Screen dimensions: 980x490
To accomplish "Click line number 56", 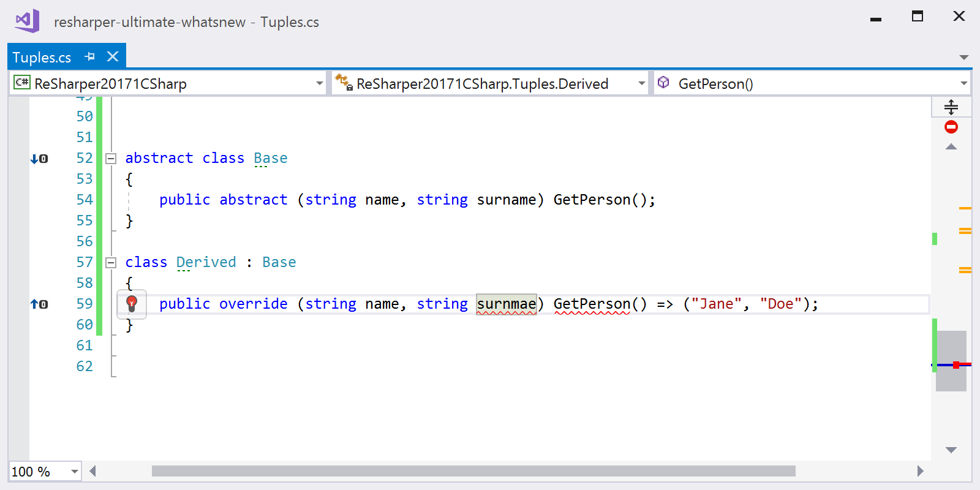I will pos(85,241).
